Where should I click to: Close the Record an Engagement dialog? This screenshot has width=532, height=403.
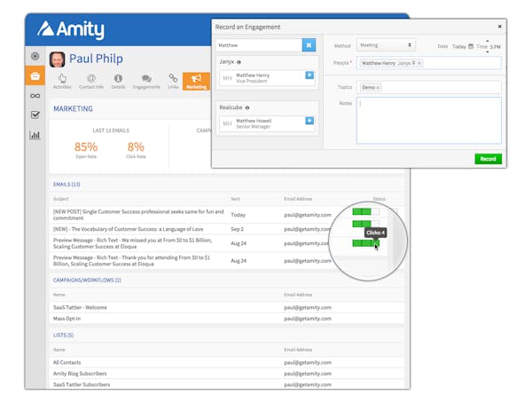[x=500, y=27]
